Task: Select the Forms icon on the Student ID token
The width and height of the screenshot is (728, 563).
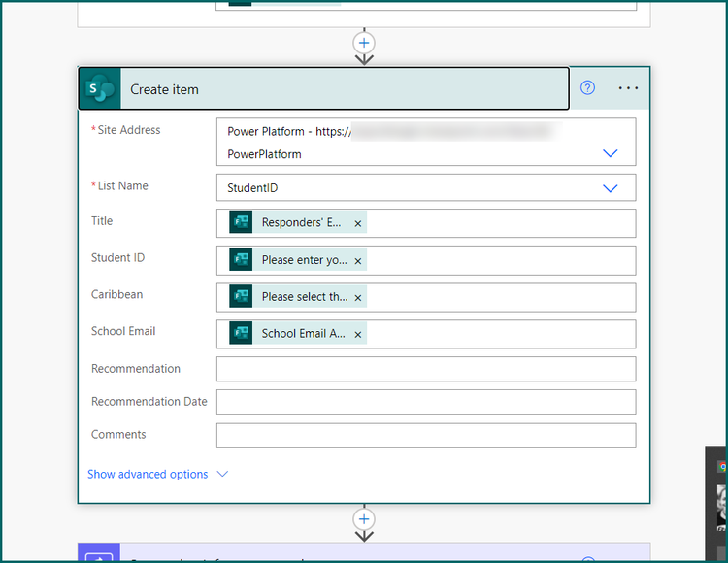Action: 241,259
